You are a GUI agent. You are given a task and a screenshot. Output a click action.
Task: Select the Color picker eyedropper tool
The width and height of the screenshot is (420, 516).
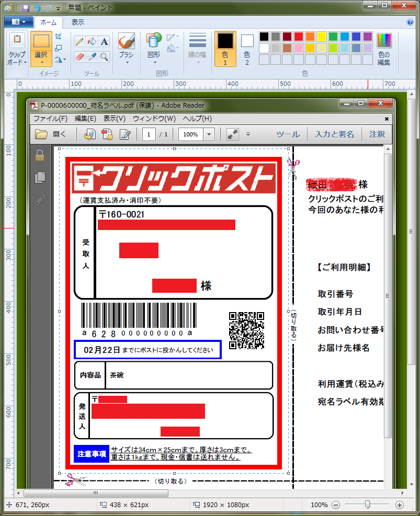92,56
